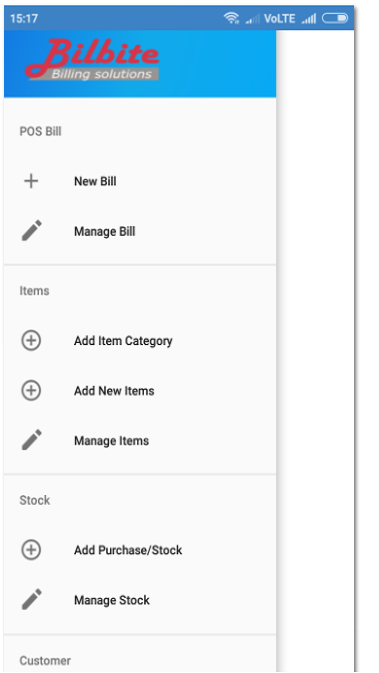Select the Manage Stock option
379x673 pixels.
coord(140,600)
